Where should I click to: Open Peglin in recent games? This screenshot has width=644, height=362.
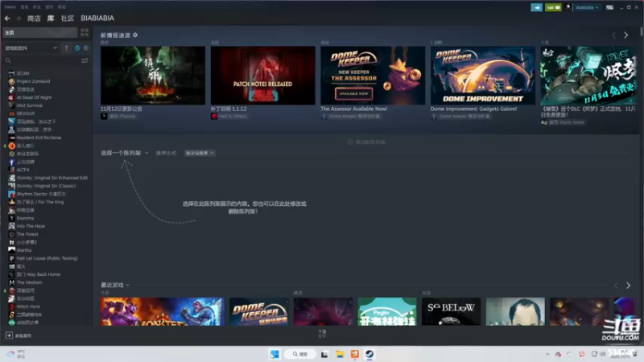pos(387,312)
